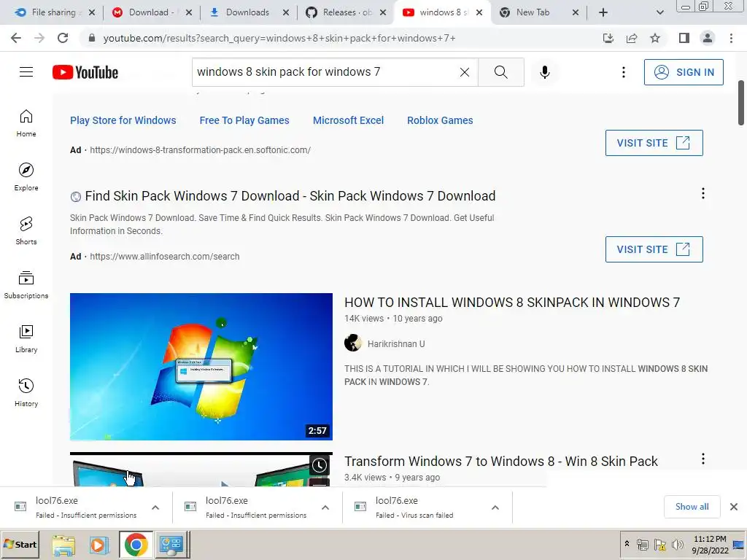Open Windows Media Player from the taskbar
The image size is (747, 560).
[99, 545]
